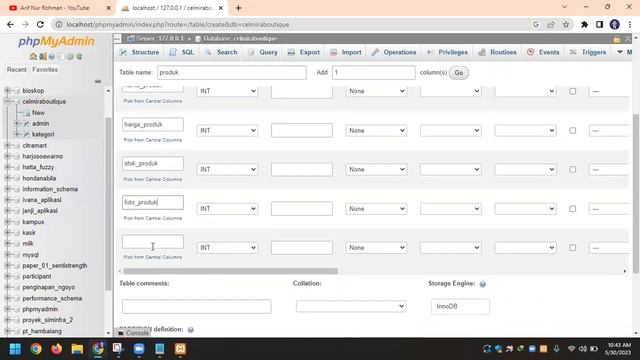
Task: Expand the admin table node
Action: [x=17, y=123]
